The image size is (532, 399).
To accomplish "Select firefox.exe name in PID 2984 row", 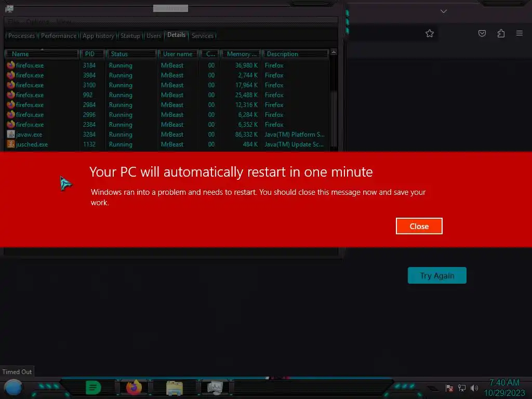I will (30, 105).
